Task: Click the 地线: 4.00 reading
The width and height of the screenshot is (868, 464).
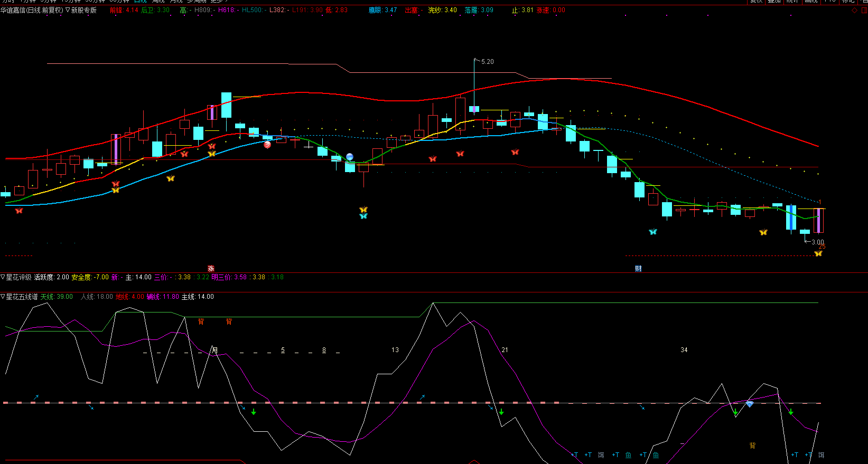Action: pos(129,297)
